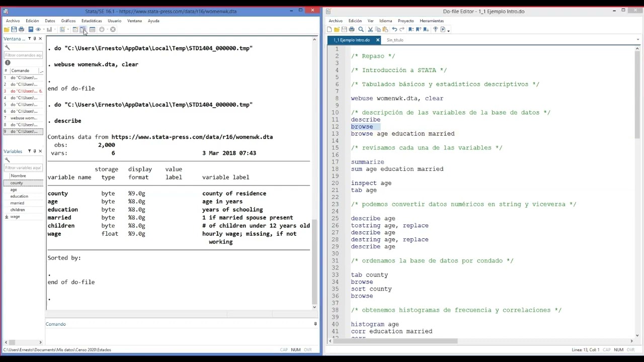Click the Previous bookmark icon in Do-file Editor
Screen dimensions: 644x362
419,29
